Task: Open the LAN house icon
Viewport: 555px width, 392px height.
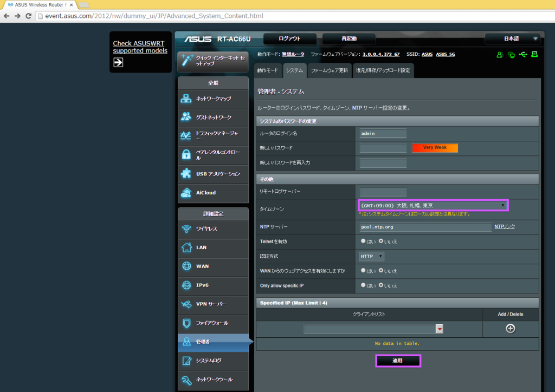Action: click(186, 247)
